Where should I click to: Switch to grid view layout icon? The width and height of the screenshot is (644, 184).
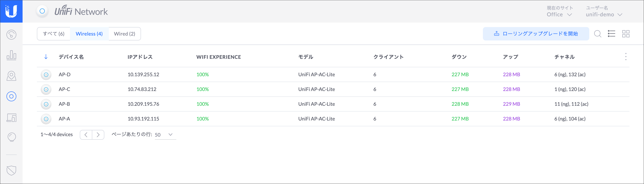[x=626, y=34]
